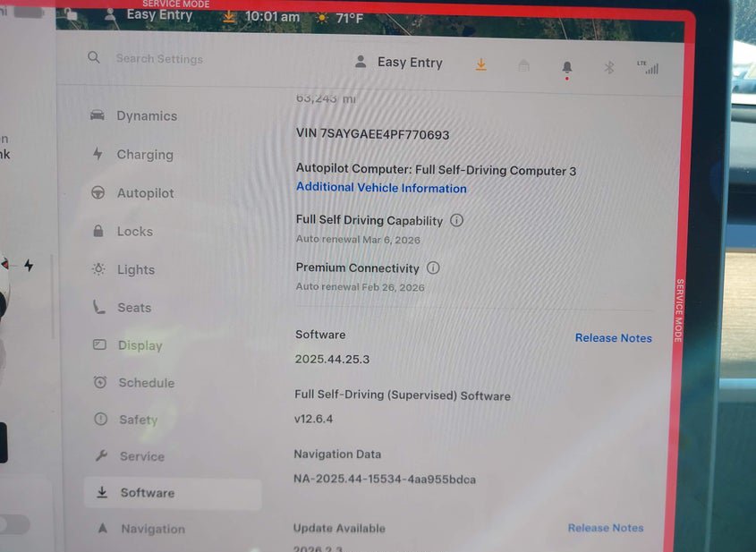Click the Schedule clock icon
The image size is (756, 552).
pyautogui.click(x=100, y=382)
